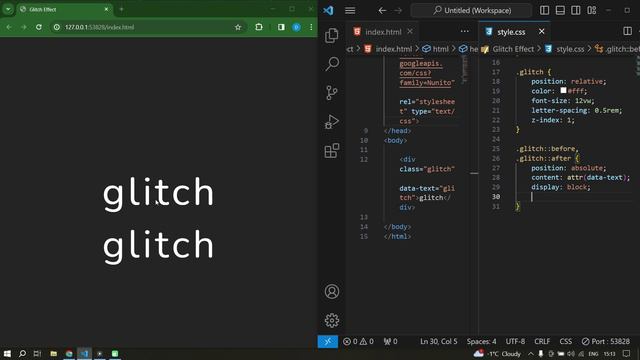Click the 'letter-spacing: 0.5rem;' code line

tap(576, 111)
